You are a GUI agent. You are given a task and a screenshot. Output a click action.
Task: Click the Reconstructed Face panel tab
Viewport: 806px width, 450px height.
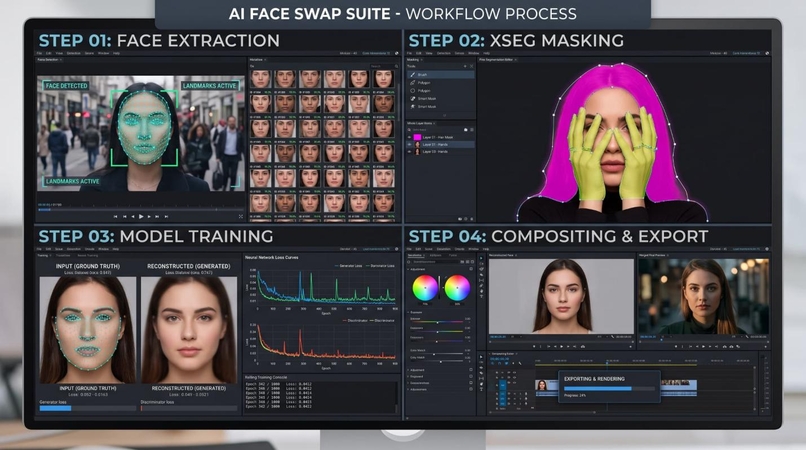[x=504, y=255]
